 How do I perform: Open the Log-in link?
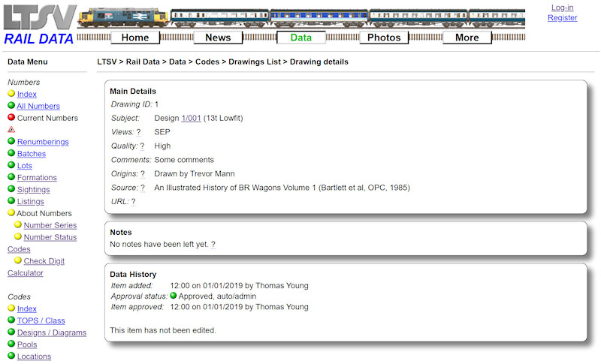(x=562, y=8)
